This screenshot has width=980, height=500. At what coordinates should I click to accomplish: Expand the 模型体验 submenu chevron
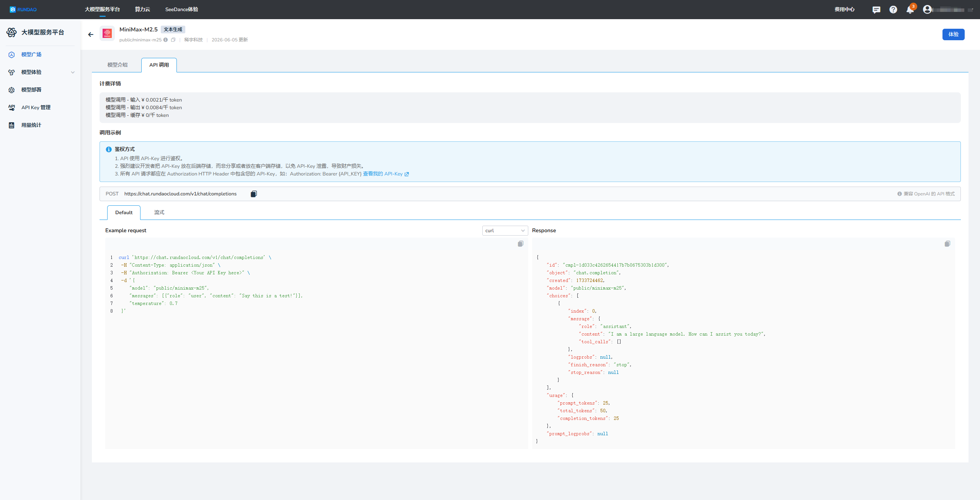(x=73, y=72)
